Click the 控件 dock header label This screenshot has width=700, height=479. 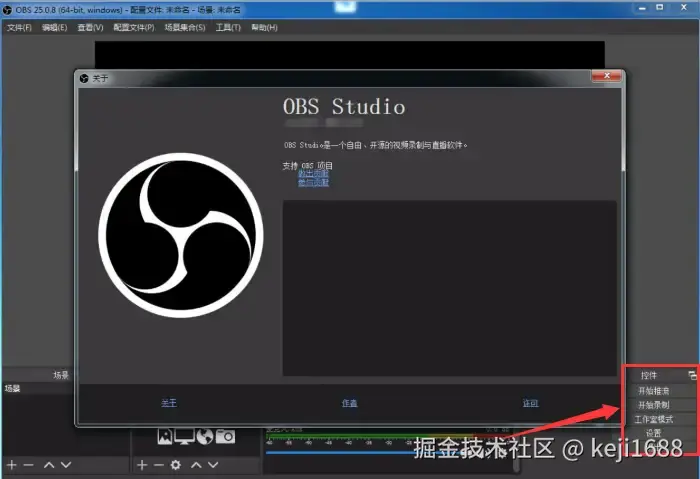pyautogui.click(x=649, y=375)
